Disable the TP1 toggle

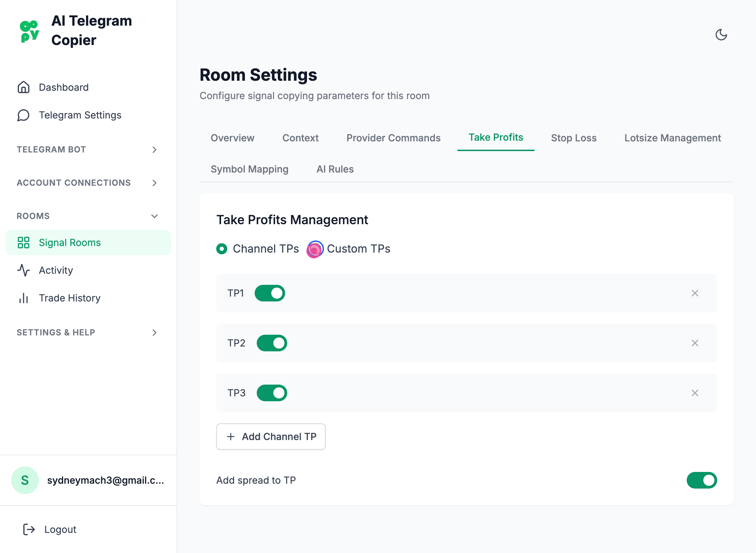(x=270, y=293)
